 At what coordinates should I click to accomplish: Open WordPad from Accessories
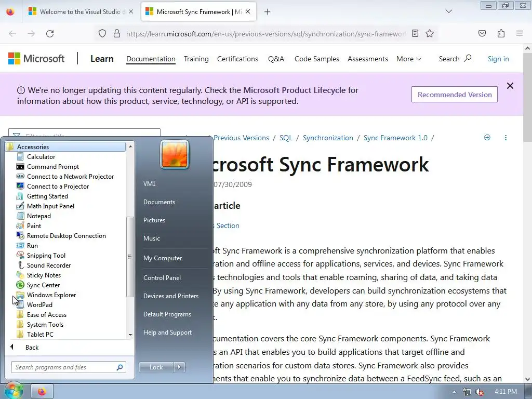[39, 304]
